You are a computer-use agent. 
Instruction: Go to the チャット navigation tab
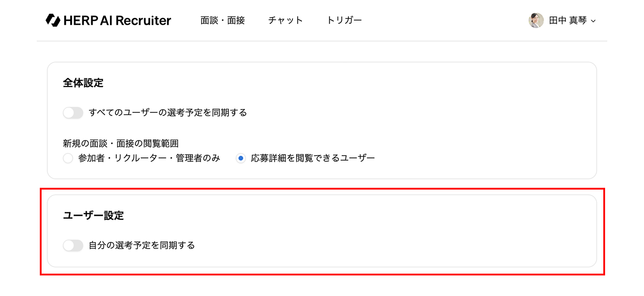click(x=286, y=21)
